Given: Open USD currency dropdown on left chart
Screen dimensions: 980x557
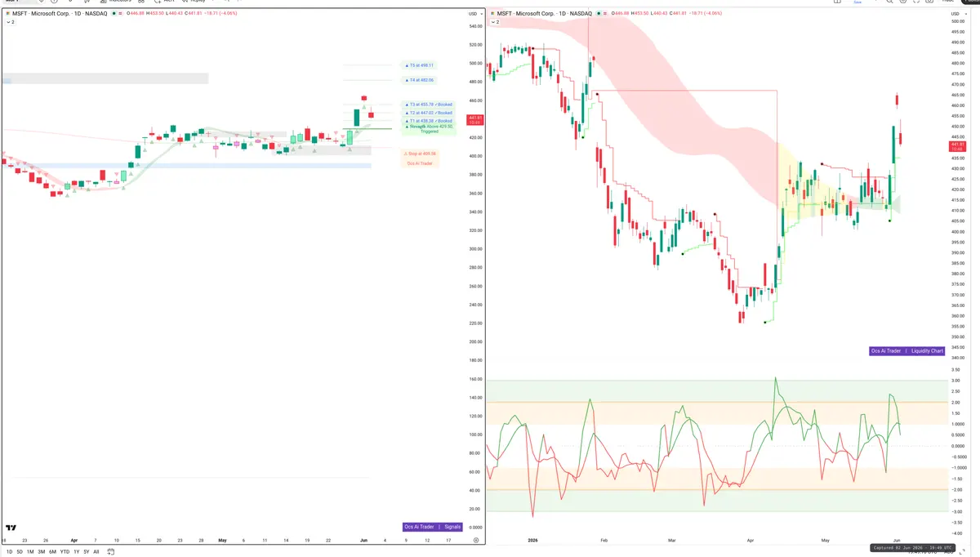Looking at the screenshot, I should point(474,14).
